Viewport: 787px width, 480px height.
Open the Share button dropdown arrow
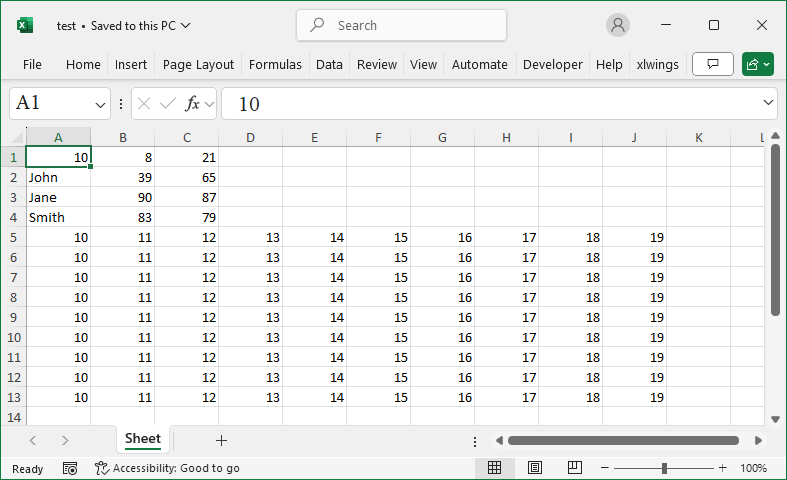(767, 64)
